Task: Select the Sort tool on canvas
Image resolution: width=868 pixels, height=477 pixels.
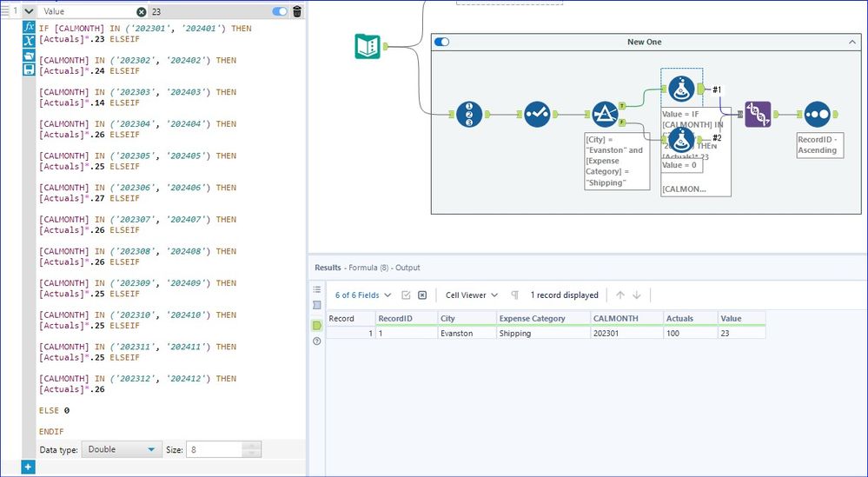Action: 818,115
